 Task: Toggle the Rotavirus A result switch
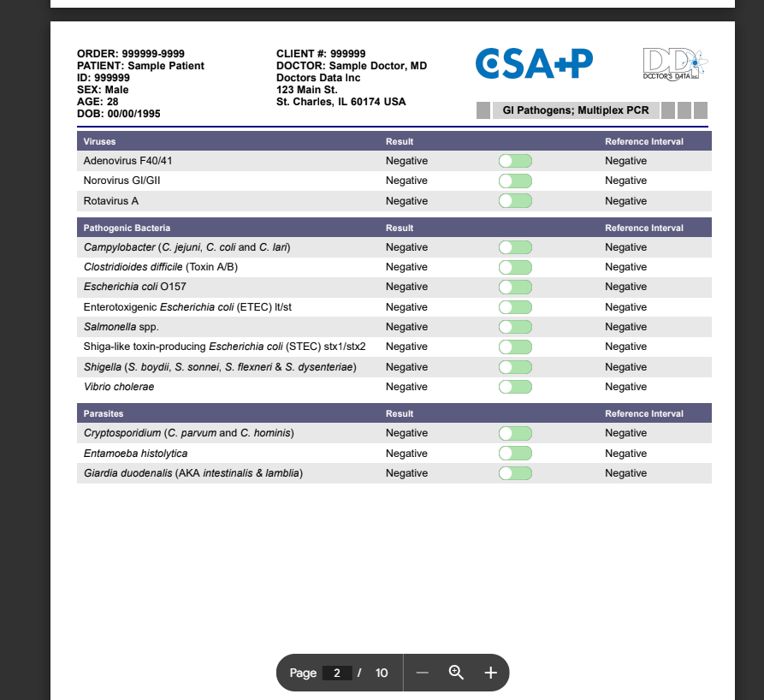[515, 201]
